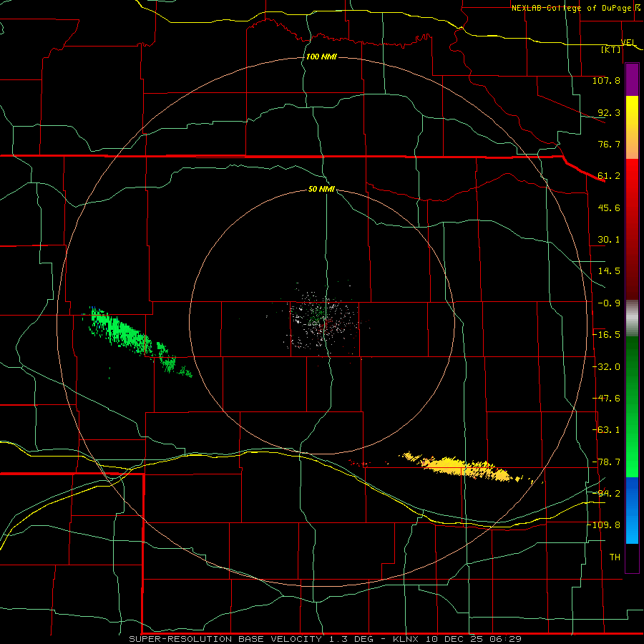The image size is (644, 644).
Task: Click the -16.5 scale value
Action: click(606, 335)
